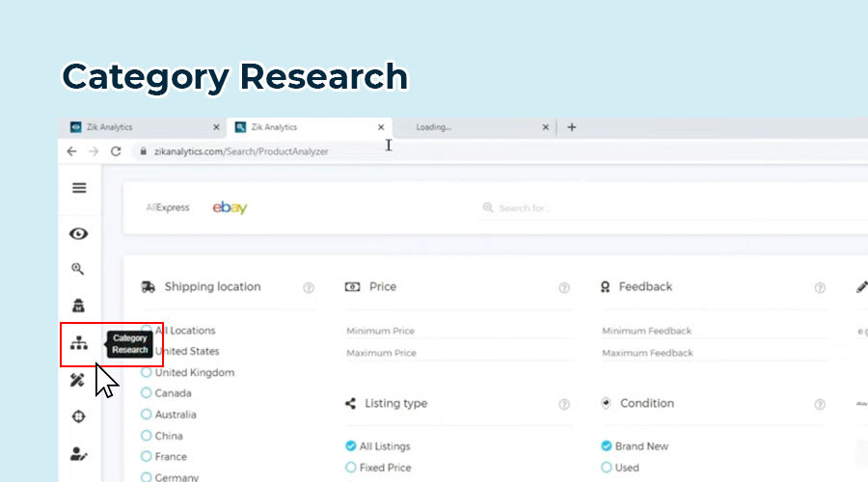Reload the page with the browser refresh icon

(116, 151)
